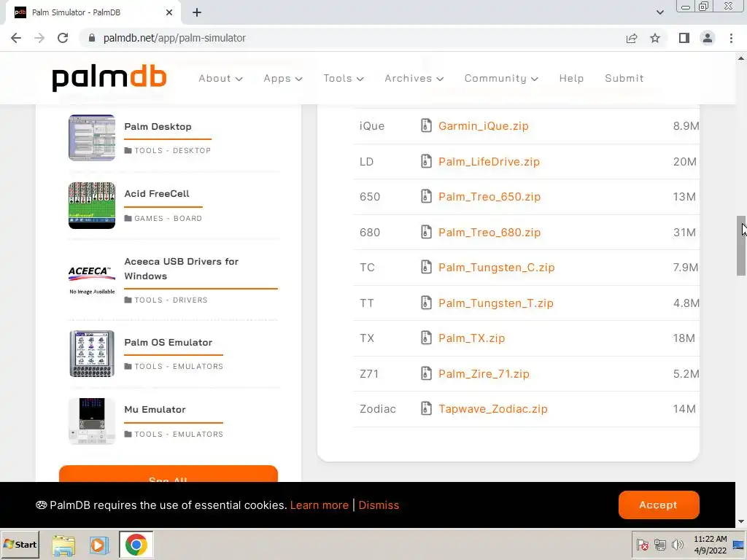Screen dimensions: 747x560
Task: Click the palmdb logo
Action: [x=109, y=77]
